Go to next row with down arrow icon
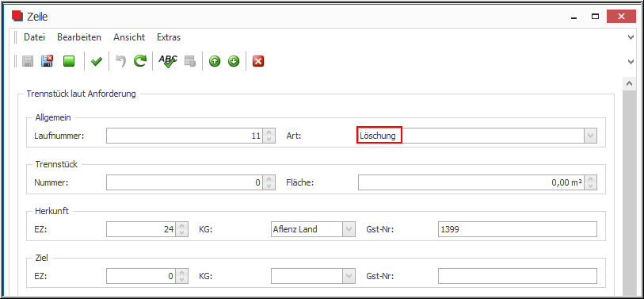The width and height of the screenshot is (644, 299). (x=234, y=62)
